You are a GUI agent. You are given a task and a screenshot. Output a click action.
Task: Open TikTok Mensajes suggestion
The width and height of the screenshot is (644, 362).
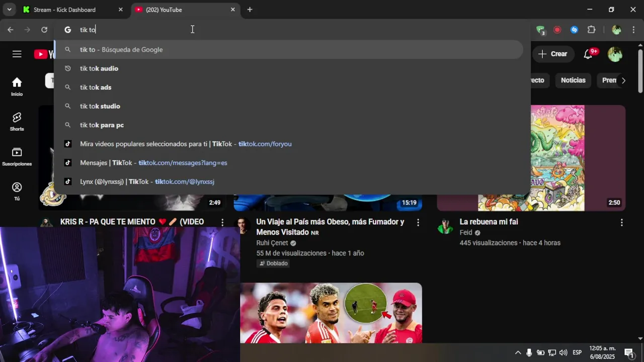[289, 163]
